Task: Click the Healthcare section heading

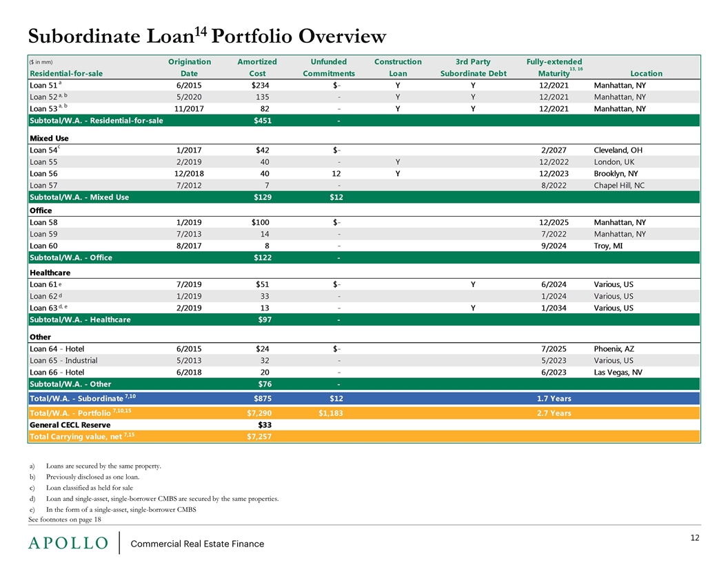Action: click(50, 273)
